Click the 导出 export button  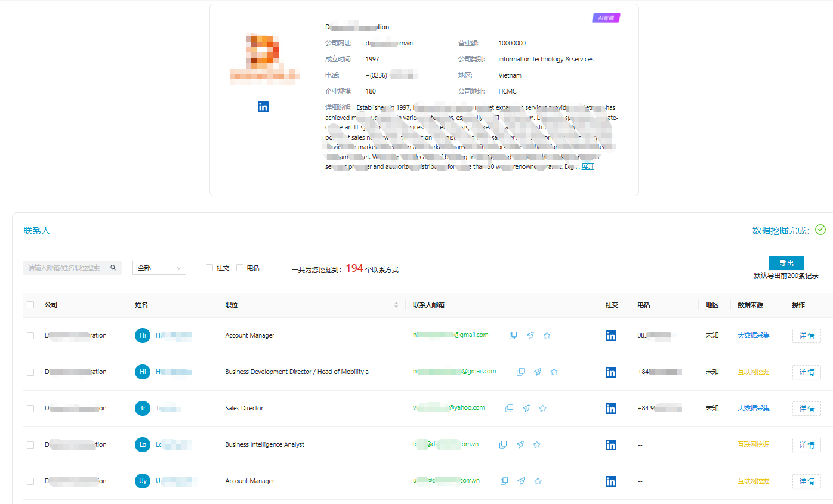(x=786, y=263)
